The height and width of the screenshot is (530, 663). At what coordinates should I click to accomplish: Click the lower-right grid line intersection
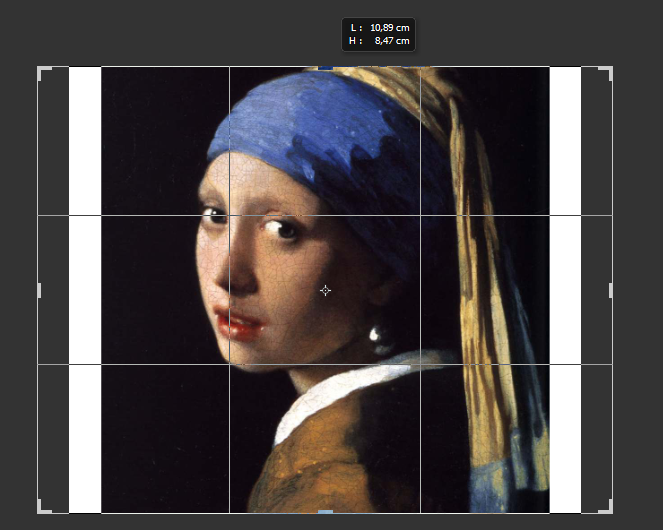coord(420,364)
